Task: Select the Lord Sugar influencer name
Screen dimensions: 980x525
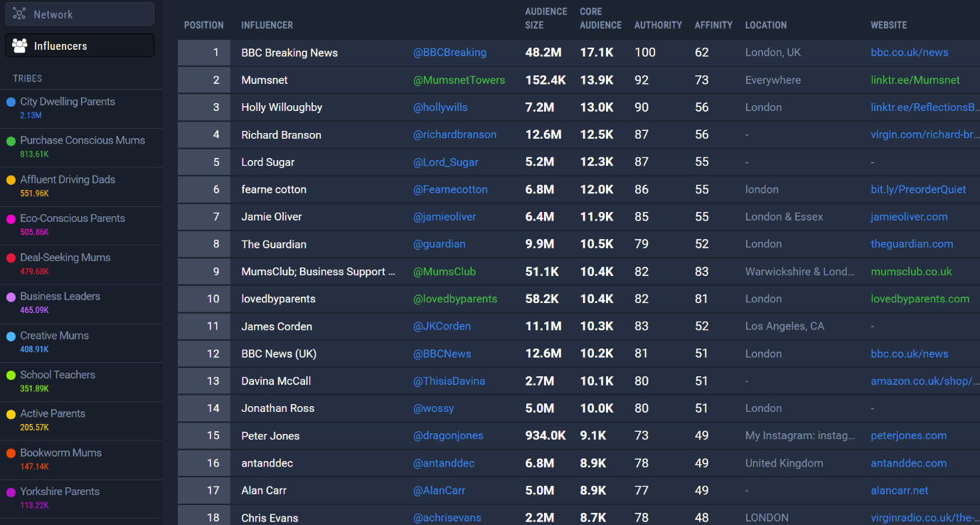Action: (267, 162)
